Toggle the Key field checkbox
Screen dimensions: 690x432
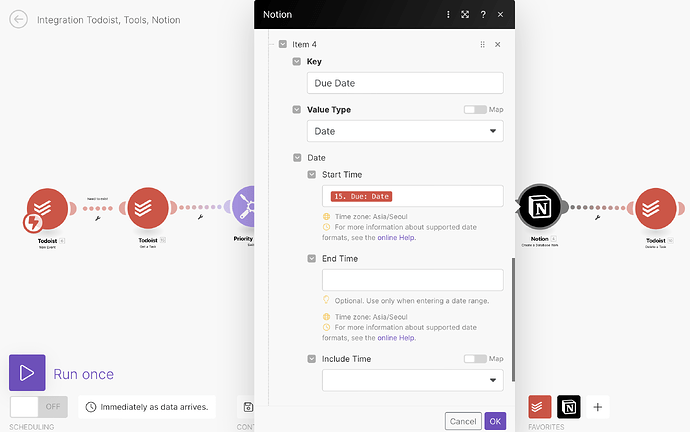297,62
